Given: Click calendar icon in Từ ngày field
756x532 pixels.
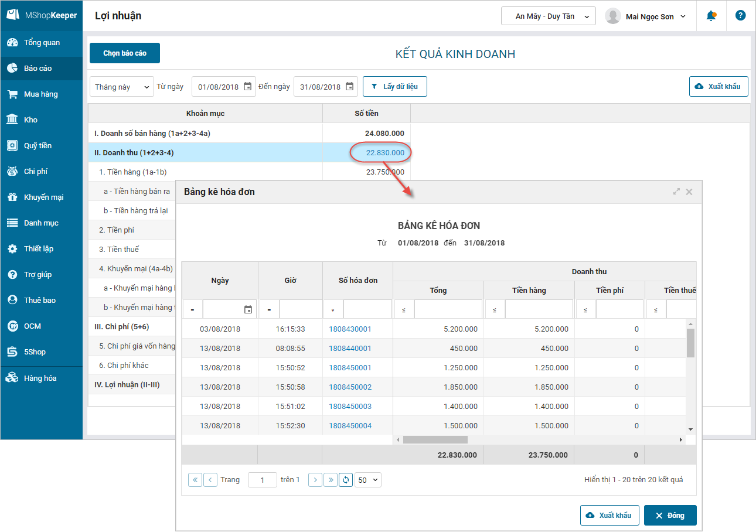Looking at the screenshot, I should coord(247,87).
